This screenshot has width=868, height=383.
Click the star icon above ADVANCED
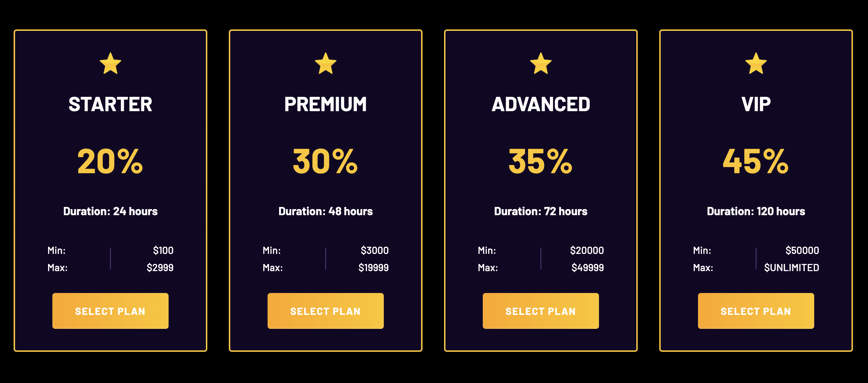pos(541,63)
